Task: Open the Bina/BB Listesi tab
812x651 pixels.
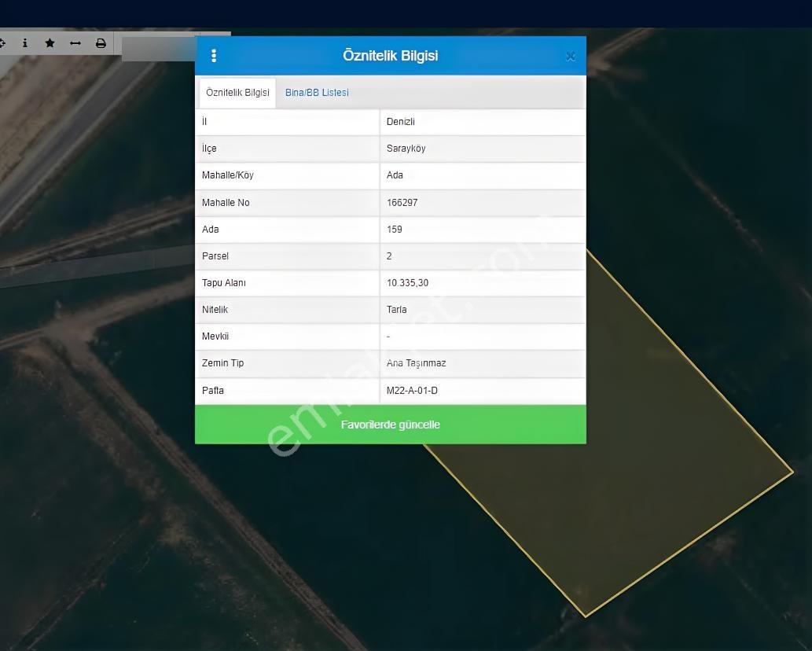Action: coord(317,93)
